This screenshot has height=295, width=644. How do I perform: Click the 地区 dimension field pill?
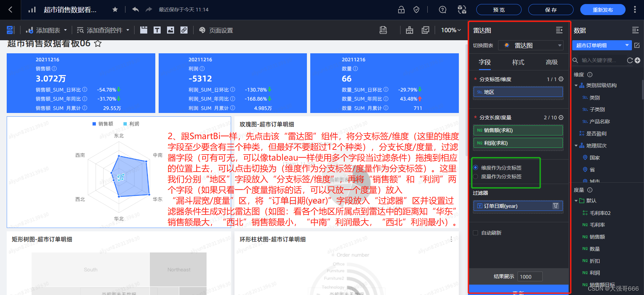(x=518, y=92)
